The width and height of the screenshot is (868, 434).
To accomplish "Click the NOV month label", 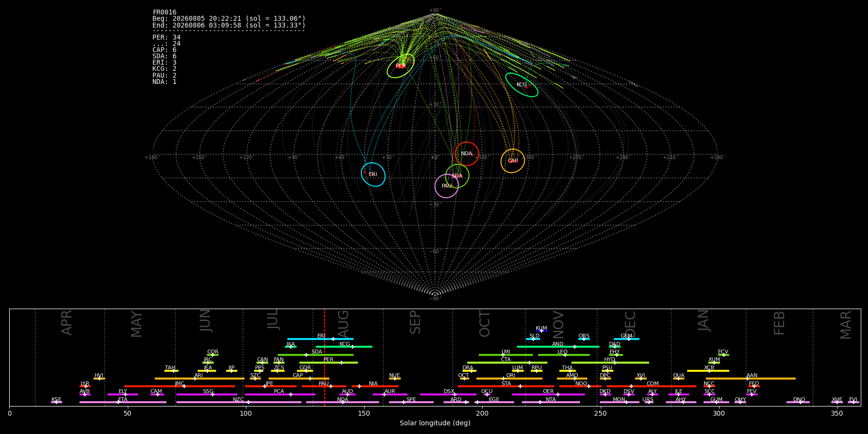I will point(558,325).
